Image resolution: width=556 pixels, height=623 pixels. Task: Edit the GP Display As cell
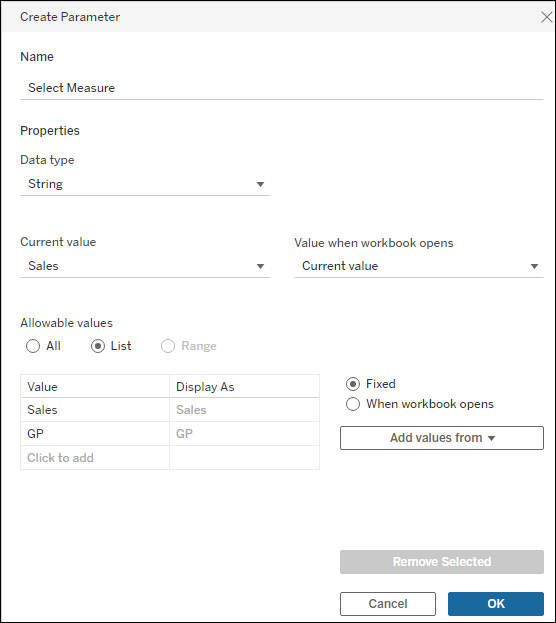pos(244,434)
